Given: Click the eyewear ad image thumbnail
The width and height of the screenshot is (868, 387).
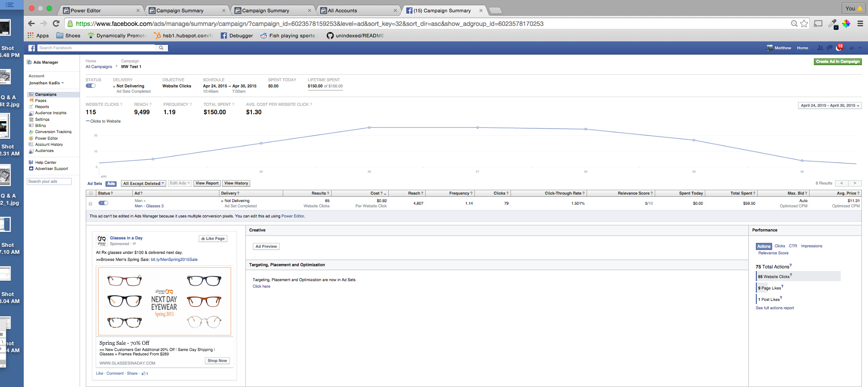Looking at the screenshot, I should (x=164, y=301).
